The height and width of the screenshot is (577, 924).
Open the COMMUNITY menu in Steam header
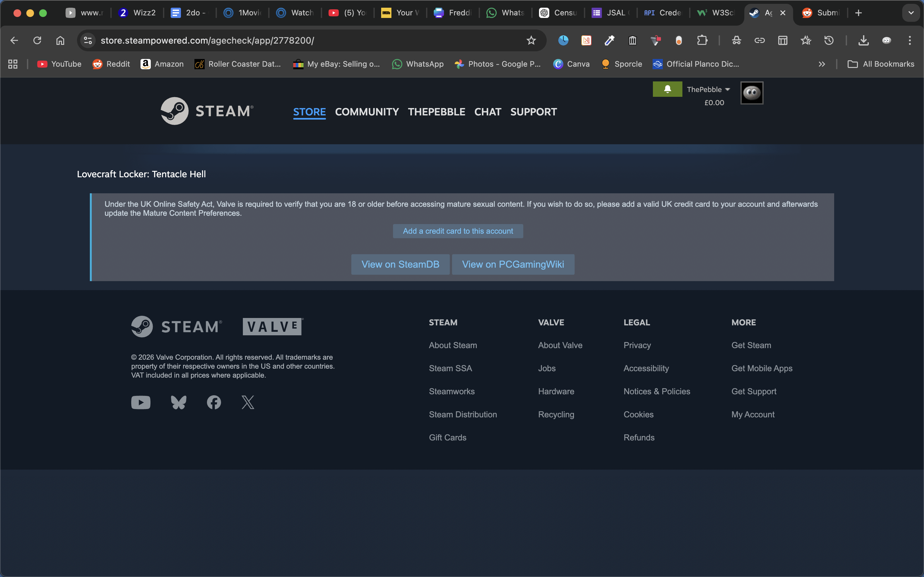pos(366,112)
